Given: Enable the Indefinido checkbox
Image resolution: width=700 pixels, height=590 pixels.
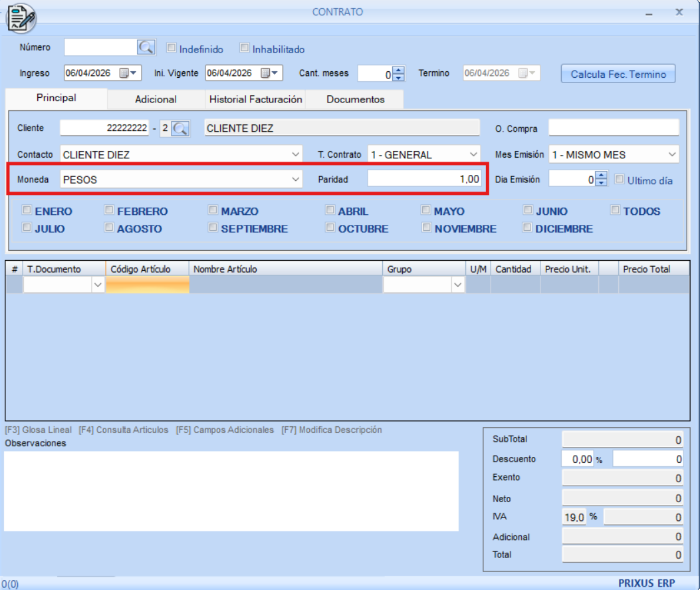Looking at the screenshot, I should point(172,49).
